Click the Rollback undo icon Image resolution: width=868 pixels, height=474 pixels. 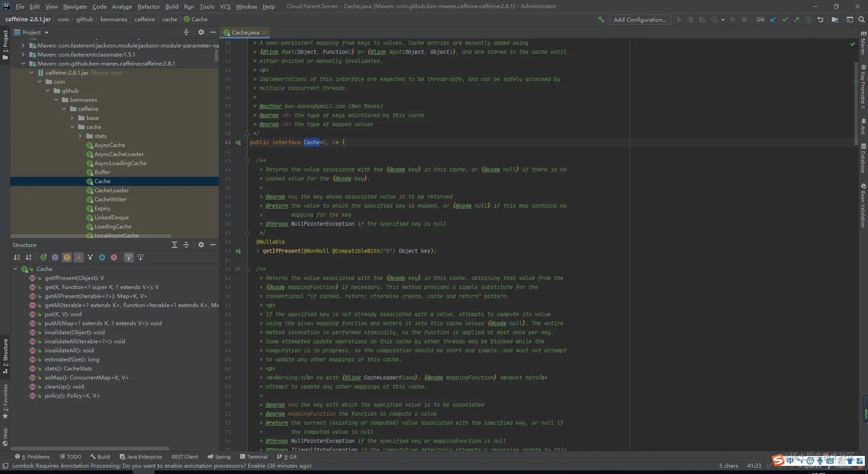(x=820, y=19)
